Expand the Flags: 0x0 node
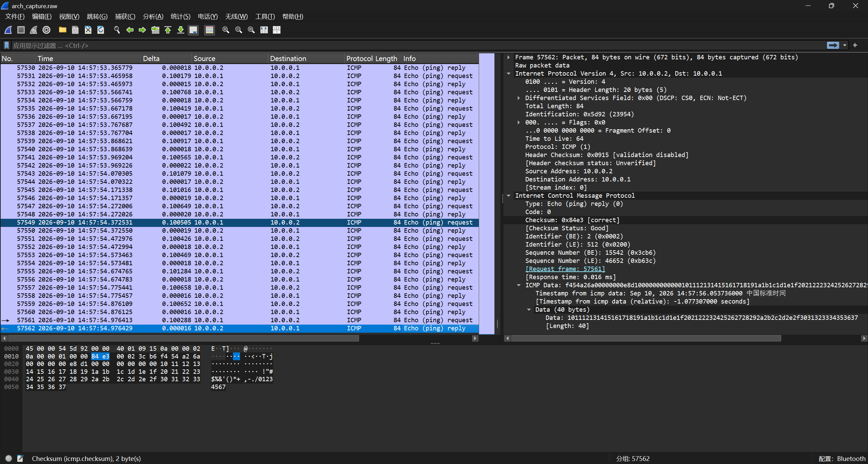The height and width of the screenshot is (464, 868). click(518, 122)
